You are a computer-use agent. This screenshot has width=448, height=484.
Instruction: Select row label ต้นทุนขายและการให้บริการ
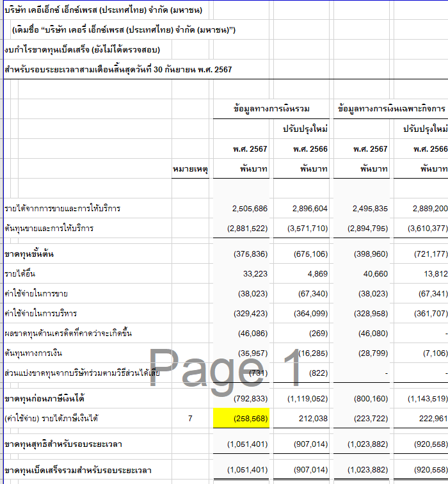pos(49,228)
